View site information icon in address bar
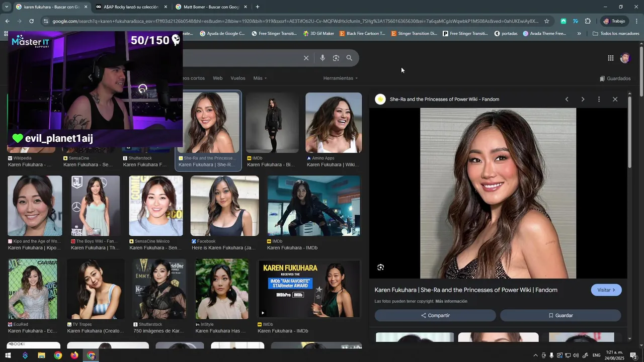Image resolution: width=644 pixels, height=362 pixels. pos(46,21)
